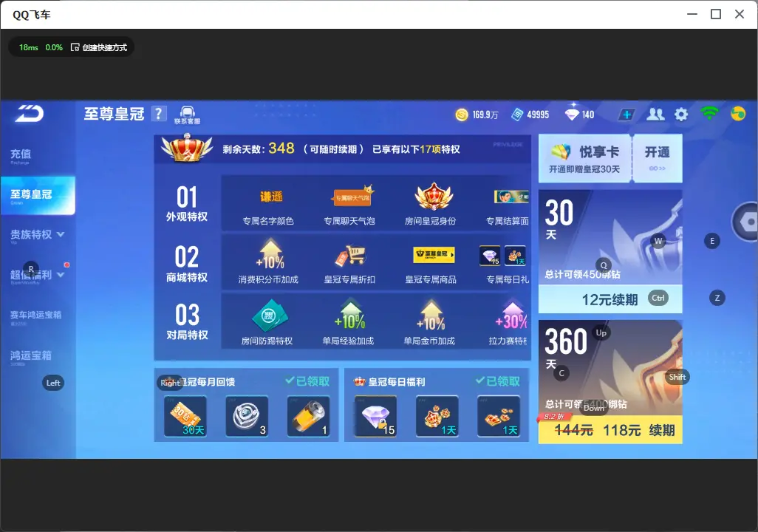Select 皇冠专属商品 privilege icon
Screen dimensions: 758x532
coord(434,255)
